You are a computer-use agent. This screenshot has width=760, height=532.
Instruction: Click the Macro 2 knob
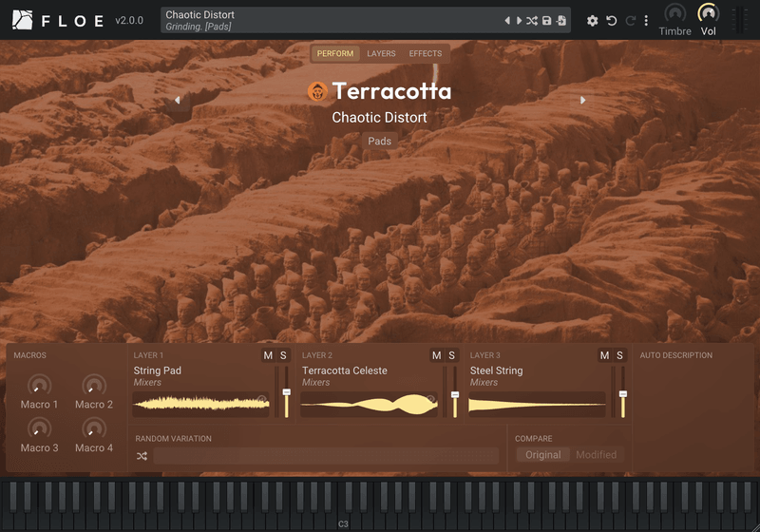coord(94,385)
